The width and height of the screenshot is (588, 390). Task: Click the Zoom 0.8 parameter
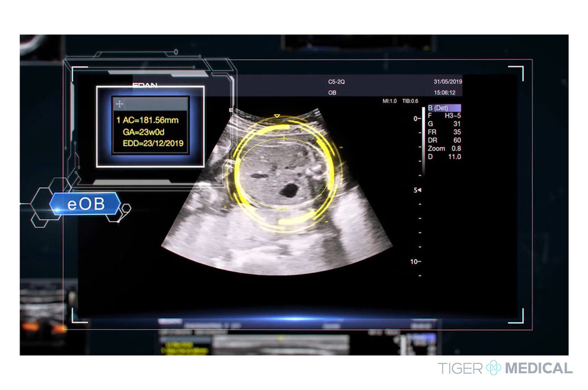point(444,149)
